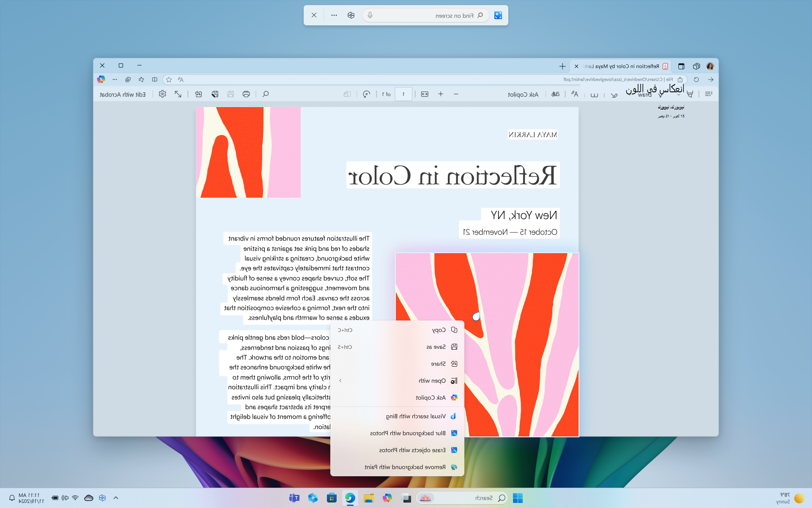The height and width of the screenshot is (508, 812).
Task: Refresh the page in Edge
Action: [x=697, y=80]
